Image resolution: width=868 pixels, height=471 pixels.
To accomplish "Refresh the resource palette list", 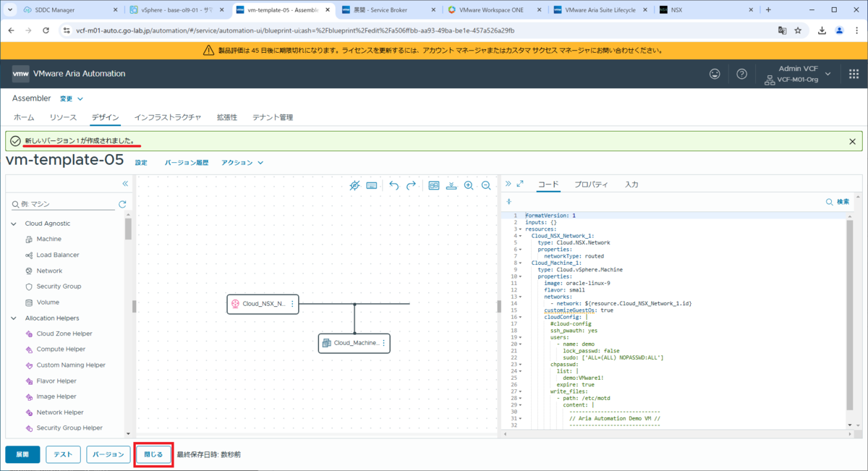I will (x=122, y=205).
